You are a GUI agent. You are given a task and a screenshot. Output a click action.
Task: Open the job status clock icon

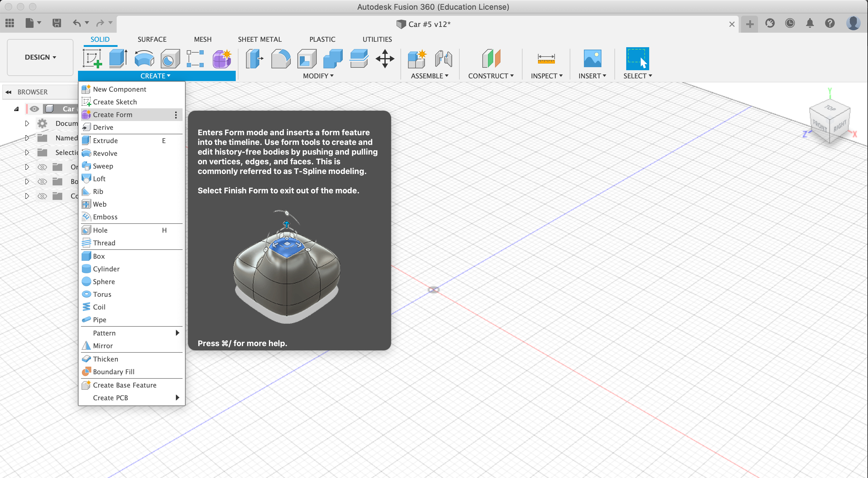(x=790, y=23)
